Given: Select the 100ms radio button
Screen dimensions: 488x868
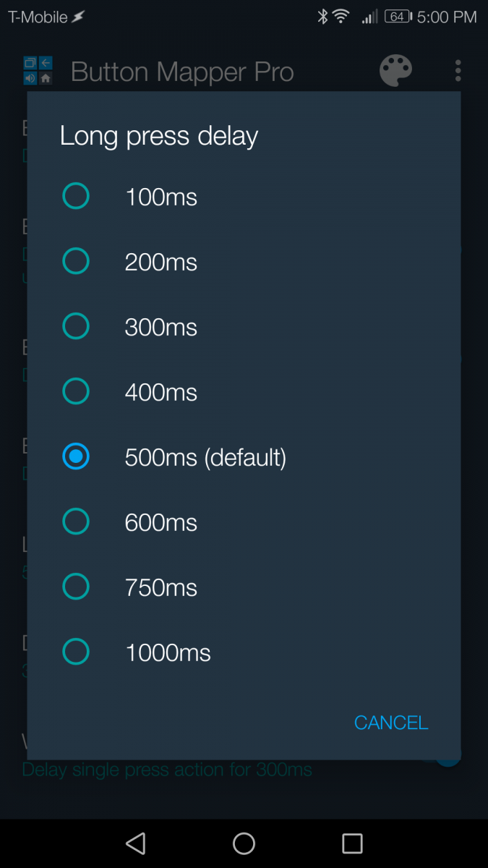Looking at the screenshot, I should click(76, 196).
